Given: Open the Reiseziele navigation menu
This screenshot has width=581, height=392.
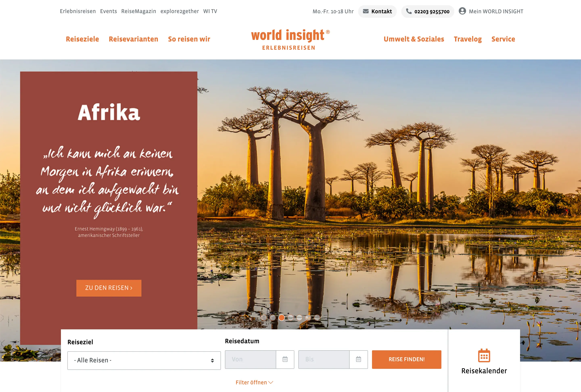Looking at the screenshot, I should point(82,39).
